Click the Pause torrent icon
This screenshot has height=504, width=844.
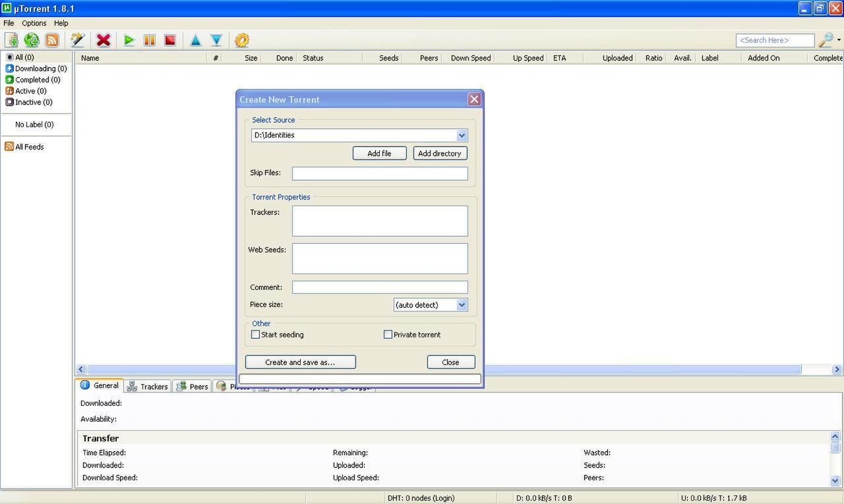point(150,40)
